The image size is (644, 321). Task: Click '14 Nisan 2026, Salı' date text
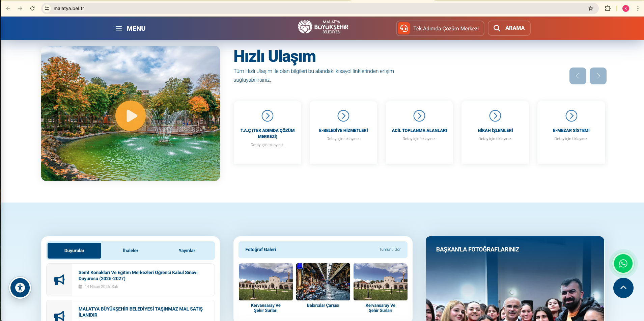(x=101, y=287)
